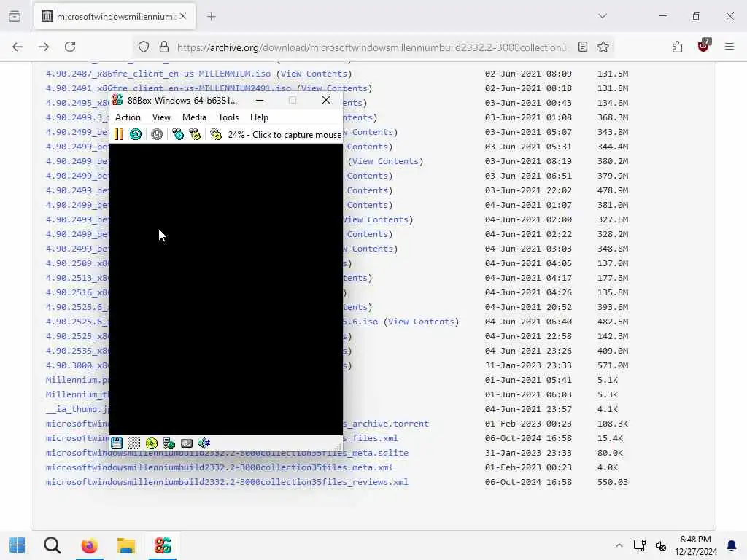The image size is (747, 560).
Task: Click the uBlock Origin shield icon
Action: [703, 46]
